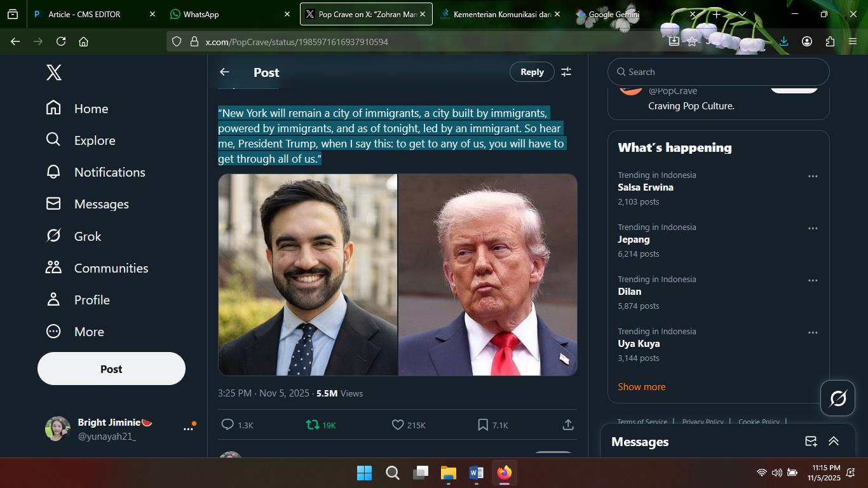Click the X Search input field
868x488 pixels.
(718, 72)
